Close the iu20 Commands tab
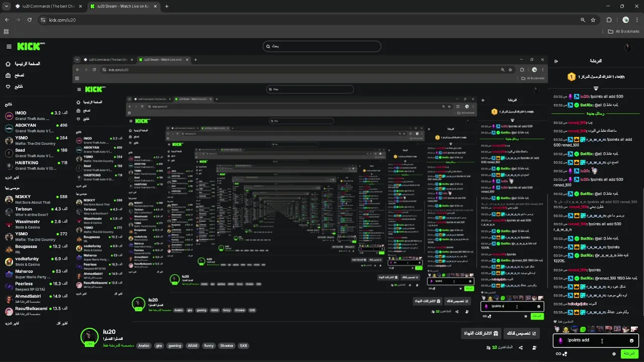The height and width of the screenshot is (362, 644). coord(79,7)
